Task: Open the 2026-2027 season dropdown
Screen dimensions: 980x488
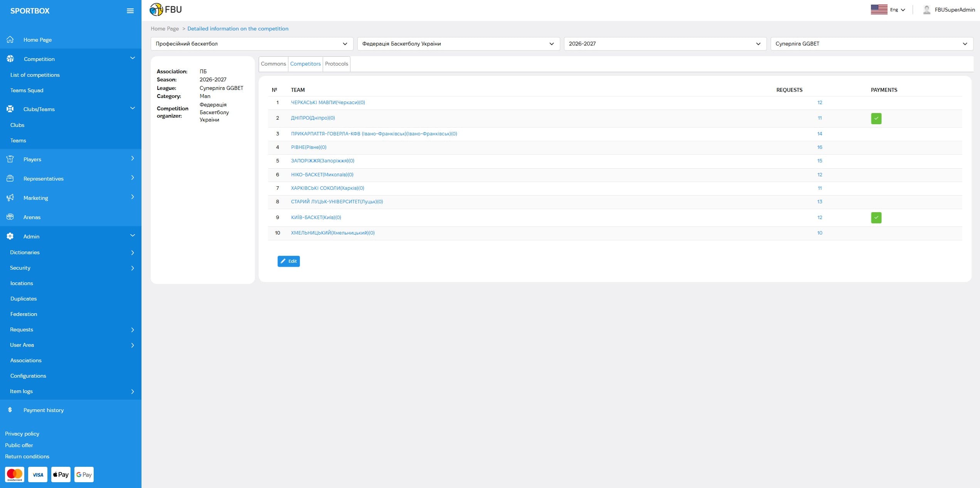Action: (x=665, y=44)
